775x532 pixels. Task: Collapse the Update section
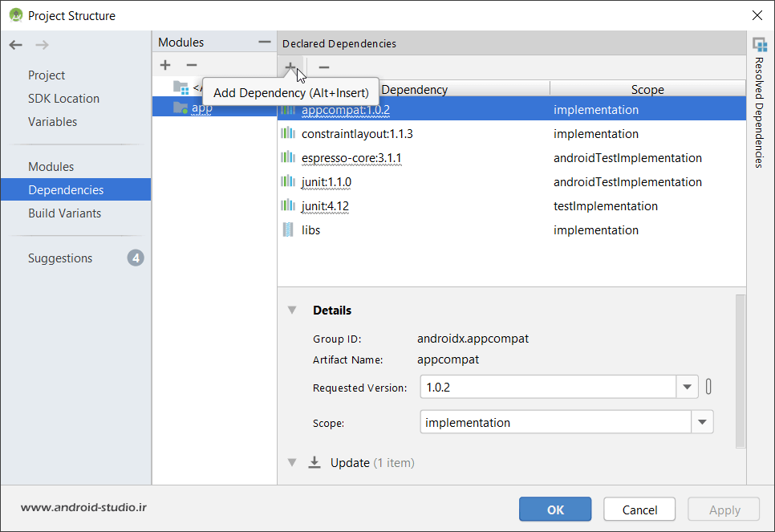(x=292, y=463)
